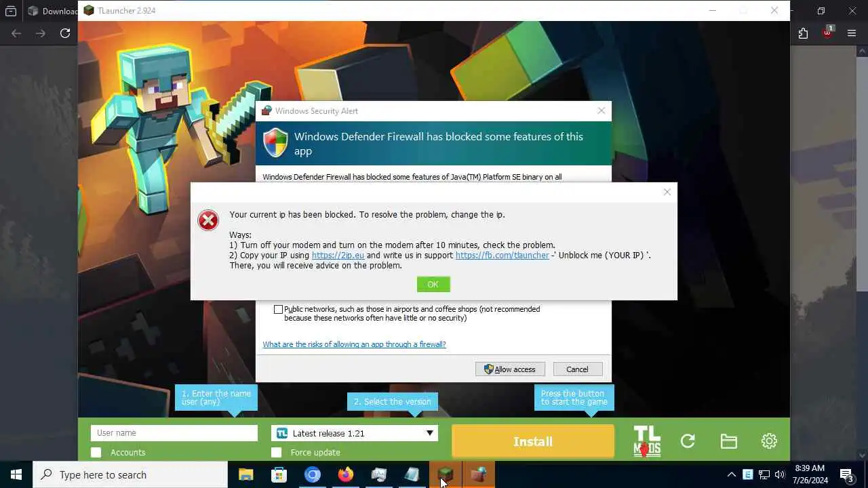Enable the Public networks checkbox
Screen dimensions: 868x488
pos(278,309)
